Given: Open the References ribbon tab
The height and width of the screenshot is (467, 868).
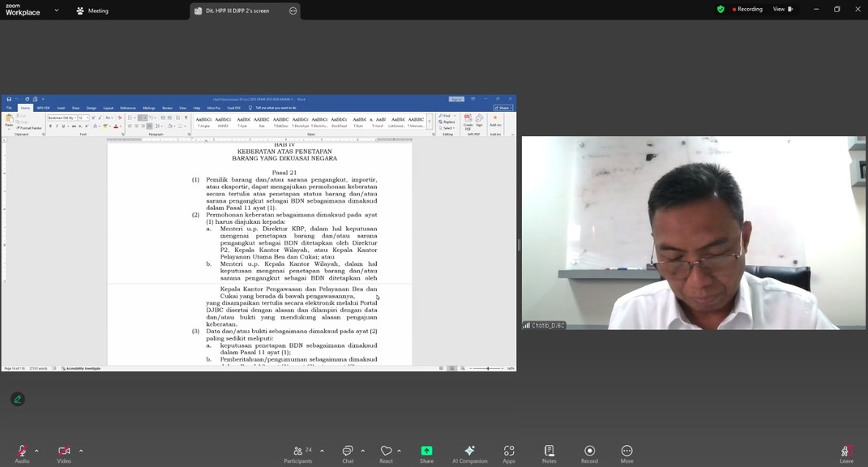Looking at the screenshot, I should tap(128, 108).
